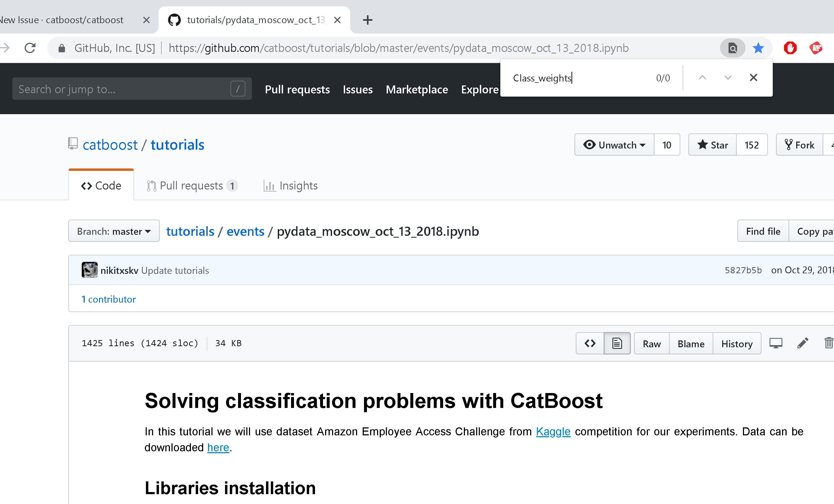Click the GitHub logo on the browser tab

pyautogui.click(x=174, y=20)
